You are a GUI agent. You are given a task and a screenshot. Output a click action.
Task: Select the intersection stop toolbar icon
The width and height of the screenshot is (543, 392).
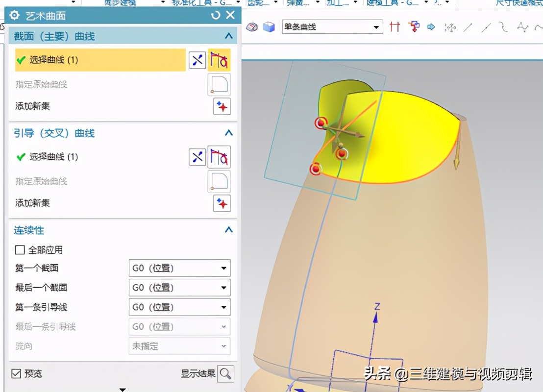click(395, 27)
